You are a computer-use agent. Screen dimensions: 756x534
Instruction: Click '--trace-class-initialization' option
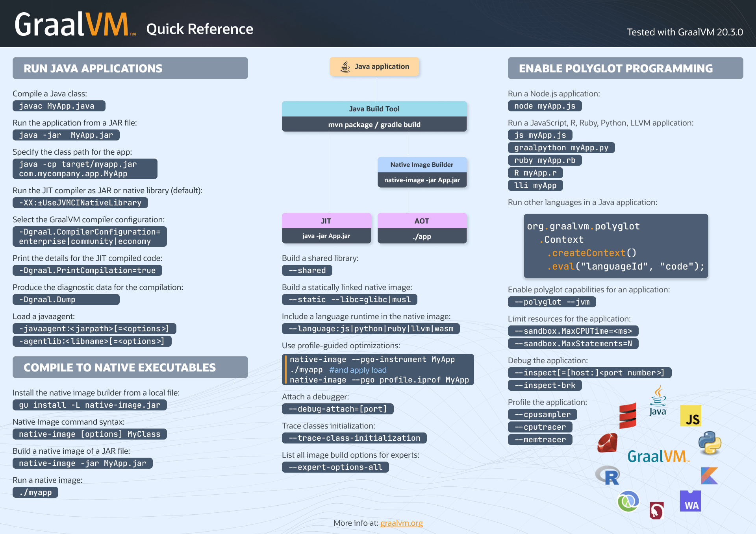click(x=354, y=438)
